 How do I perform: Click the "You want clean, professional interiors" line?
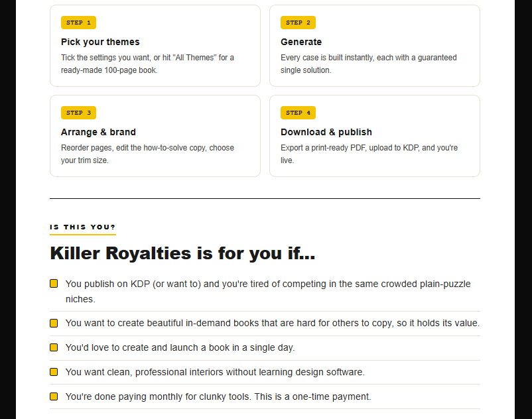click(x=215, y=372)
